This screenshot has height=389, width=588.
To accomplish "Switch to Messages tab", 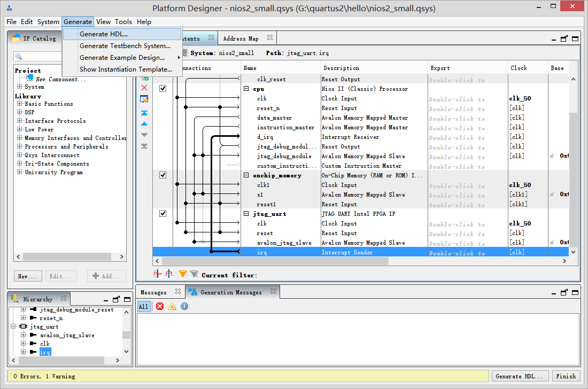I will tap(153, 292).
